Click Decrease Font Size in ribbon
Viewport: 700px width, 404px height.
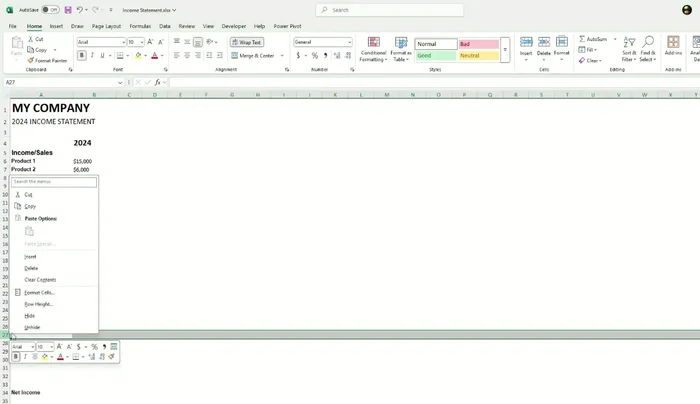(161, 42)
